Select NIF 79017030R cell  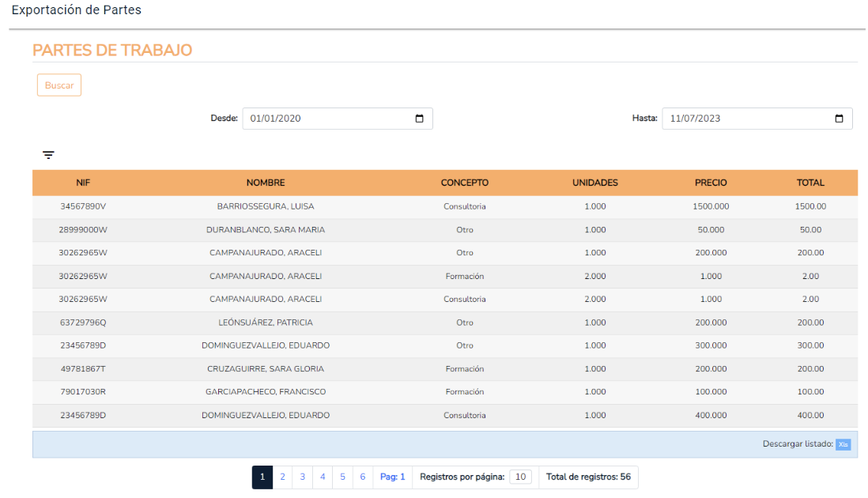(x=83, y=392)
